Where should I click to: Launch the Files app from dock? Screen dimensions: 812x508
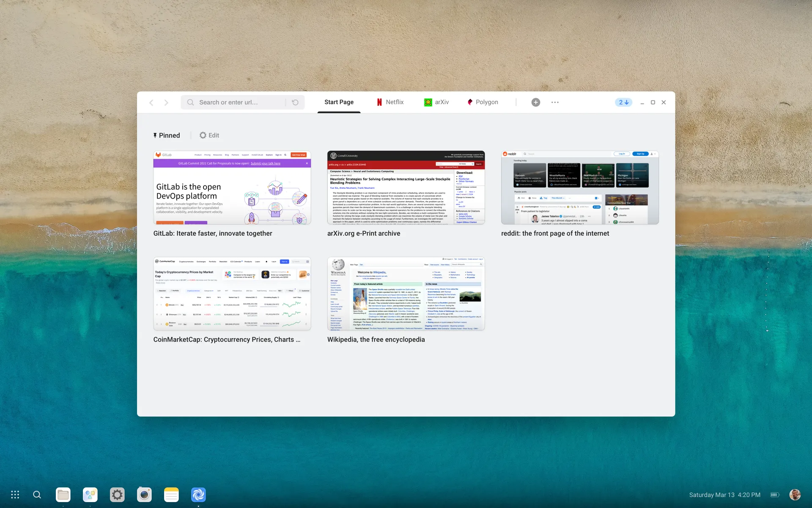pyautogui.click(x=63, y=494)
